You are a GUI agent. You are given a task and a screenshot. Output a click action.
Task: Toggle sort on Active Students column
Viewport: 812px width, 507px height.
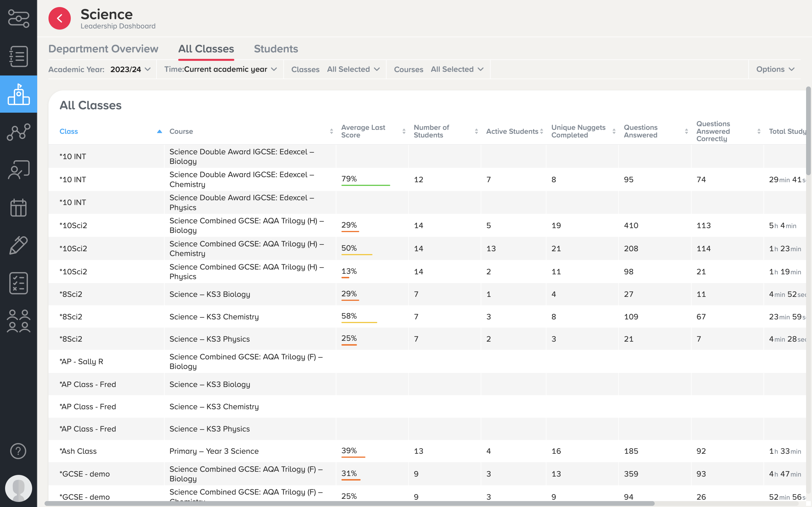click(541, 132)
